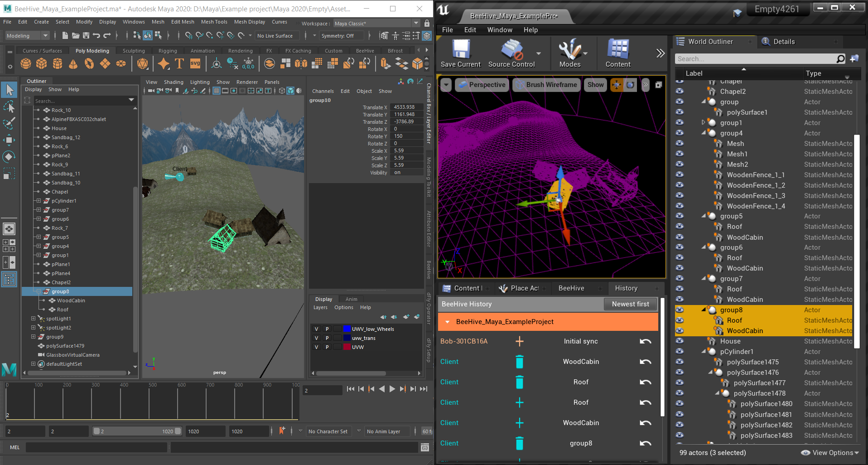This screenshot has height=465, width=868.
Task: Click No Live Surface button
Action: point(275,36)
